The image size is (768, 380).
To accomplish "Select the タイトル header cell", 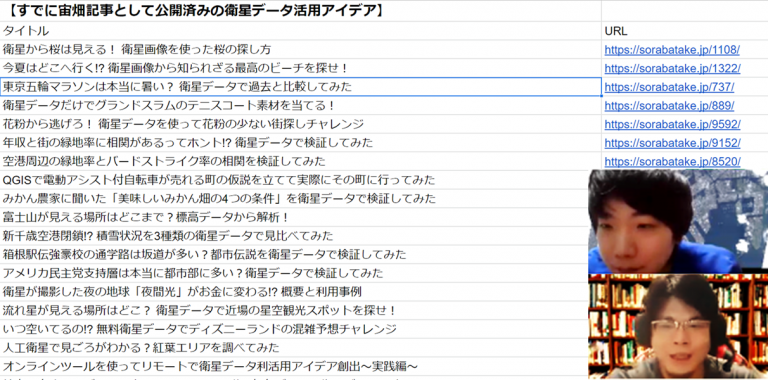I will tap(301, 31).
